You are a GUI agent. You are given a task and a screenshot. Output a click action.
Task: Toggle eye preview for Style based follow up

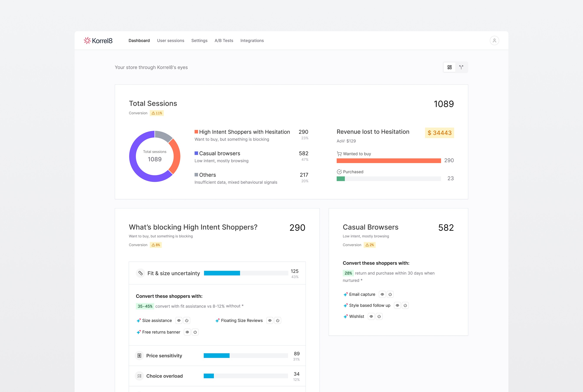pyautogui.click(x=397, y=305)
